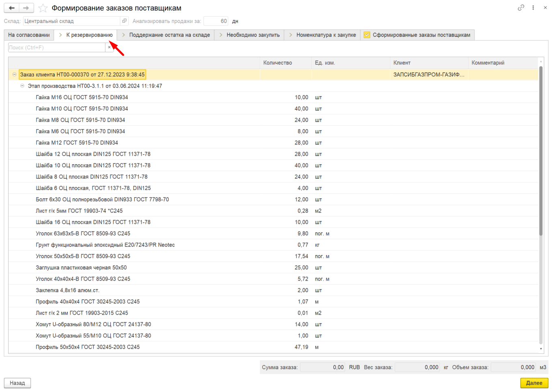Select row 'Заклепка 4,8х16 алюм.ст.'
552x392 pixels.
274,290
